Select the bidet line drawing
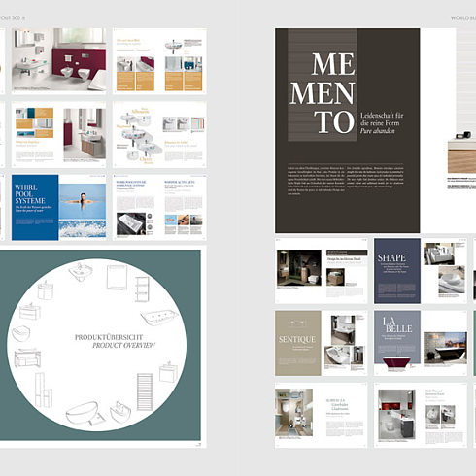 coord(120,412)
